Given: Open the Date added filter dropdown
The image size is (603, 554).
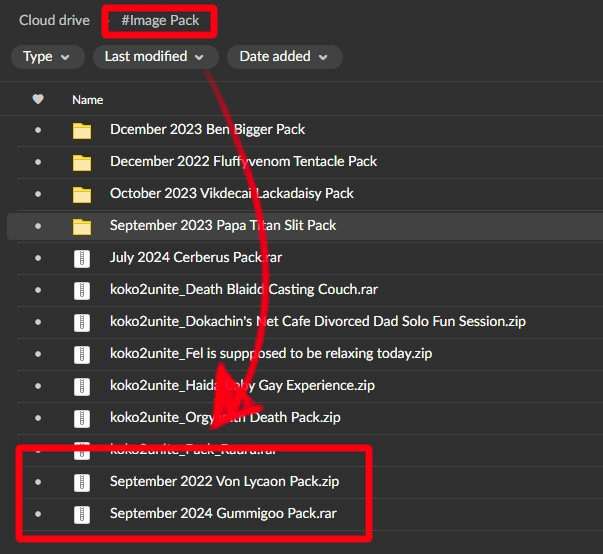Looking at the screenshot, I should 285,57.
